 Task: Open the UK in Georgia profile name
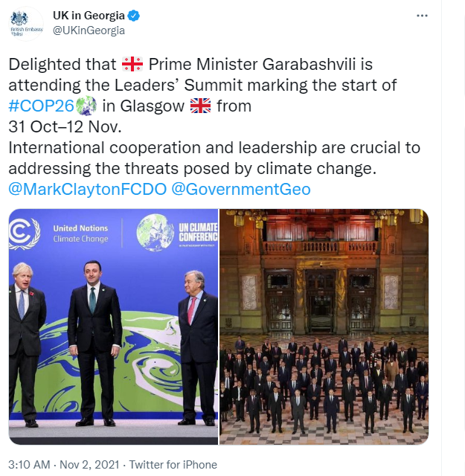pyautogui.click(x=89, y=16)
